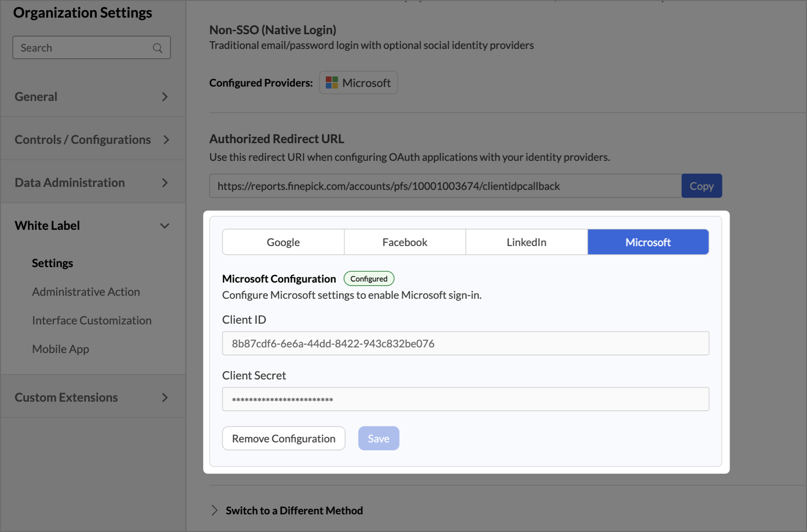Viewport: 807px width, 532px height.
Task: Click the Authorized Redirect URL heading
Action: 277,139
